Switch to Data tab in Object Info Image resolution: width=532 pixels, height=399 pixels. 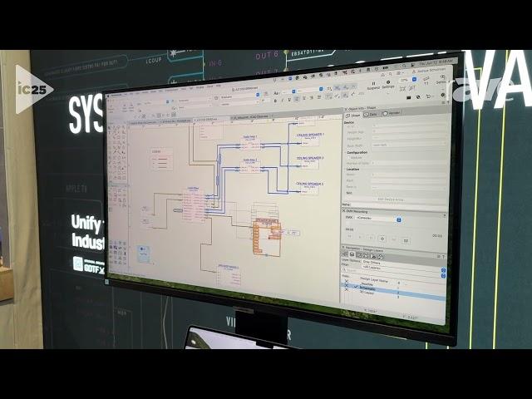pyautogui.click(x=371, y=114)
